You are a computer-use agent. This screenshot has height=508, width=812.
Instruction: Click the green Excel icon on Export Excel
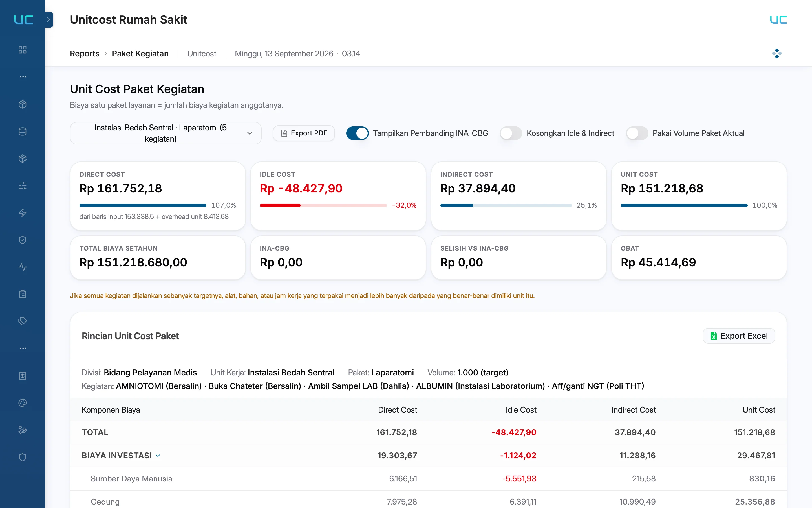pos(714,336)
